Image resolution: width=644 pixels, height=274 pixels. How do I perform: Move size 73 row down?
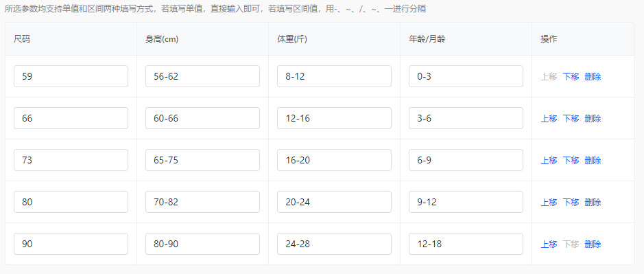click(x=571, y=161)
